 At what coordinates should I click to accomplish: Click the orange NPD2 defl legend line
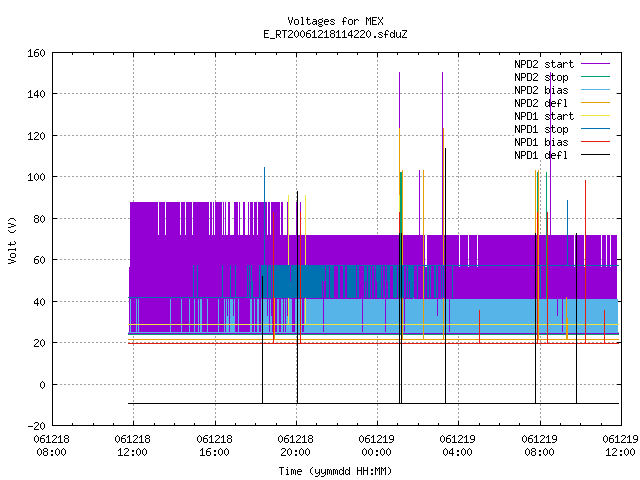[595, 103]
